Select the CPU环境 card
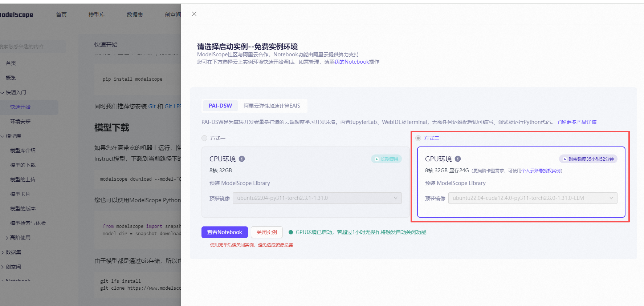644x306 pixels. point(305,182)
